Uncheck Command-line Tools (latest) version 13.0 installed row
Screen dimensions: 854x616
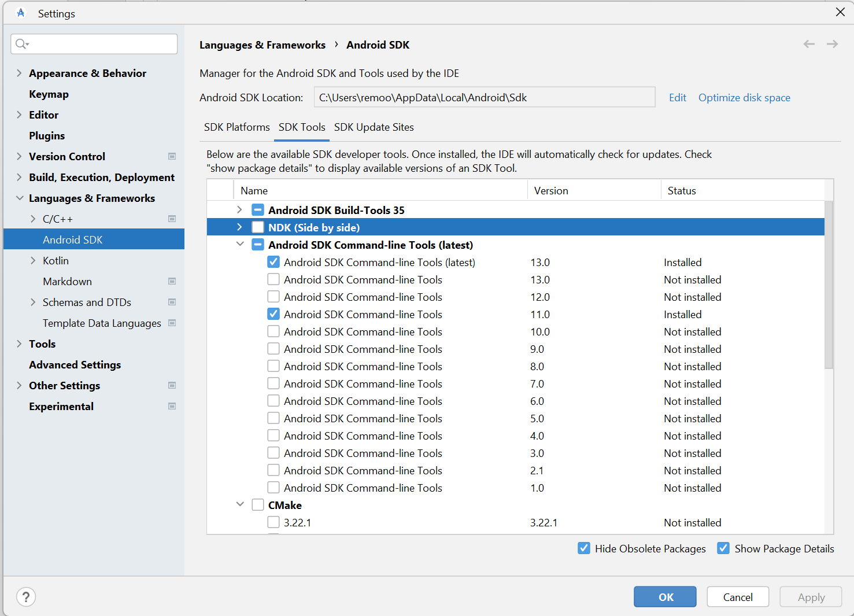coord(273,262)
